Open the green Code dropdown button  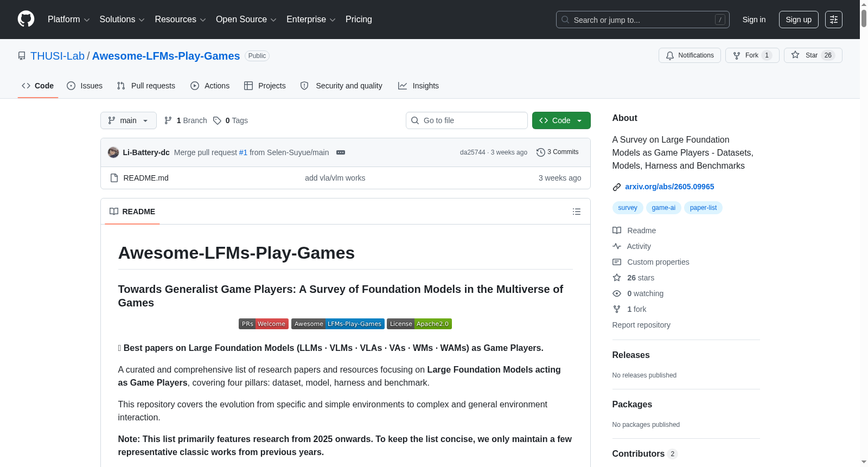561,120
